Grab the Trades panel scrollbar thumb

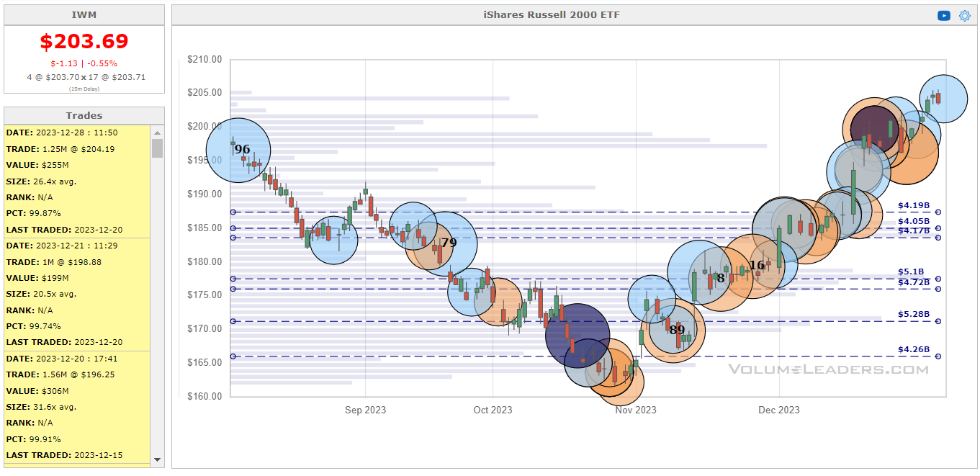coord(157,148)
